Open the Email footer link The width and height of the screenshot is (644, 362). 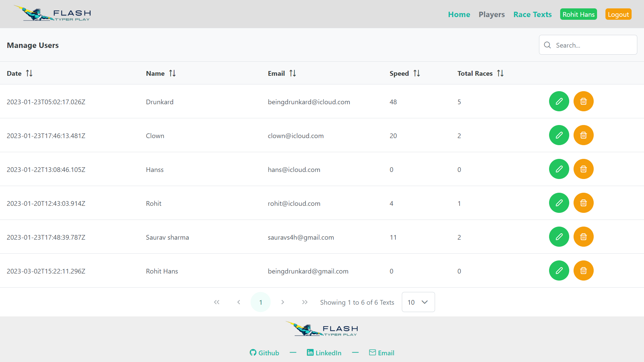(x=382, y=353)
